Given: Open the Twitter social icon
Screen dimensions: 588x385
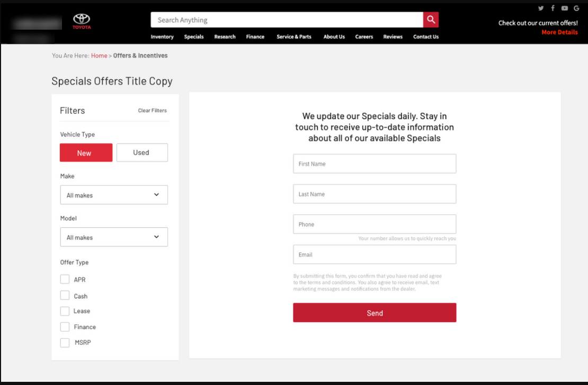Looking at the screenshot, I should coord(541,8).
